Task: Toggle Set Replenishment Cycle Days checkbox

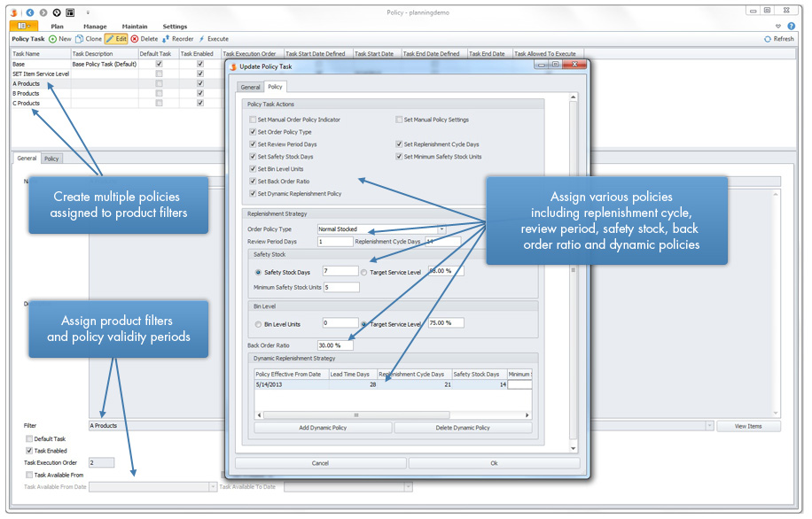Action: tap(399, 144)
